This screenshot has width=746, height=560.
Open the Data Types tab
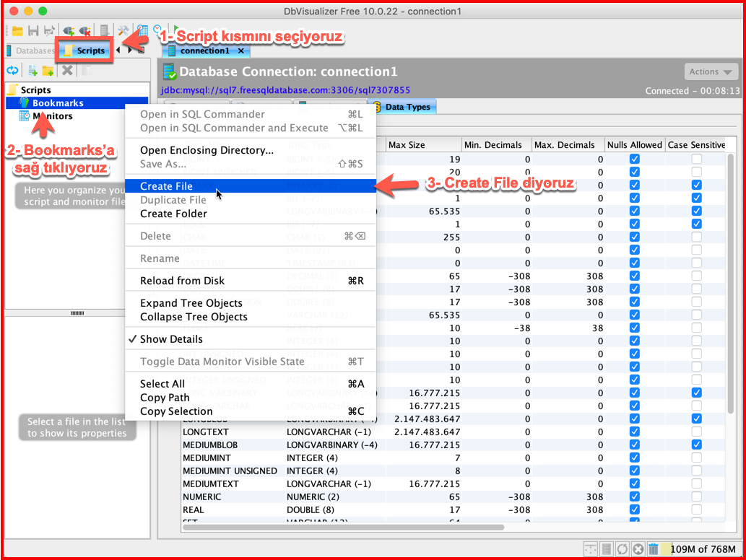402,107
